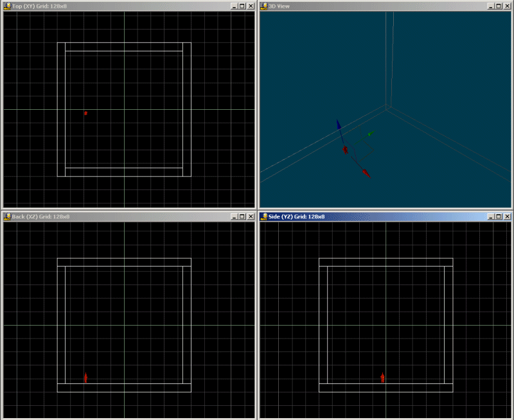Image resolution: width=514 pixels, height=420 pixels.
Task: Click the 3D View window title icon
Action: [x=263, y=6]
